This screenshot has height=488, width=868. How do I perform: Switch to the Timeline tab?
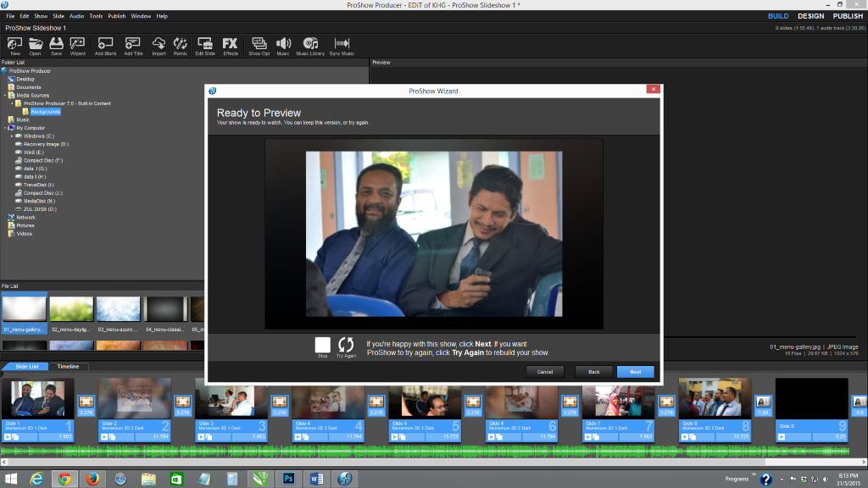[68, 366]
